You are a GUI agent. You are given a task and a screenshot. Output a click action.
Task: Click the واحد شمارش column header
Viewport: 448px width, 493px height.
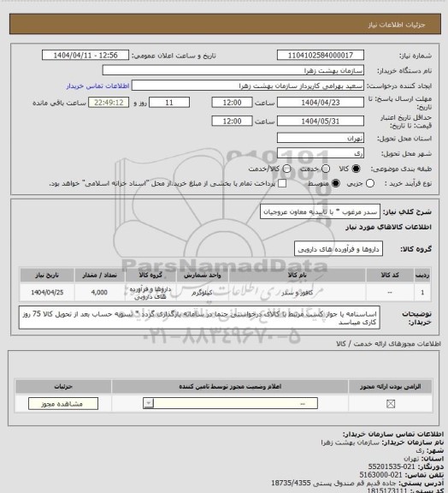[203, 275]
